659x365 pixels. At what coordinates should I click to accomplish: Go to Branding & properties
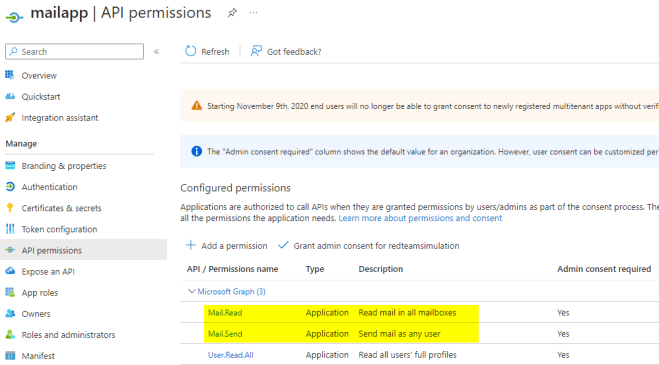coord(64,166)
